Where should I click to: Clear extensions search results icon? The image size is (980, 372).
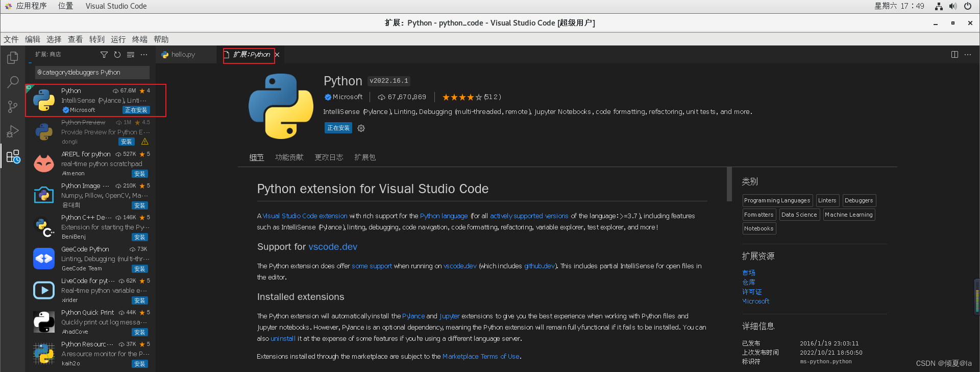(131, 55)
